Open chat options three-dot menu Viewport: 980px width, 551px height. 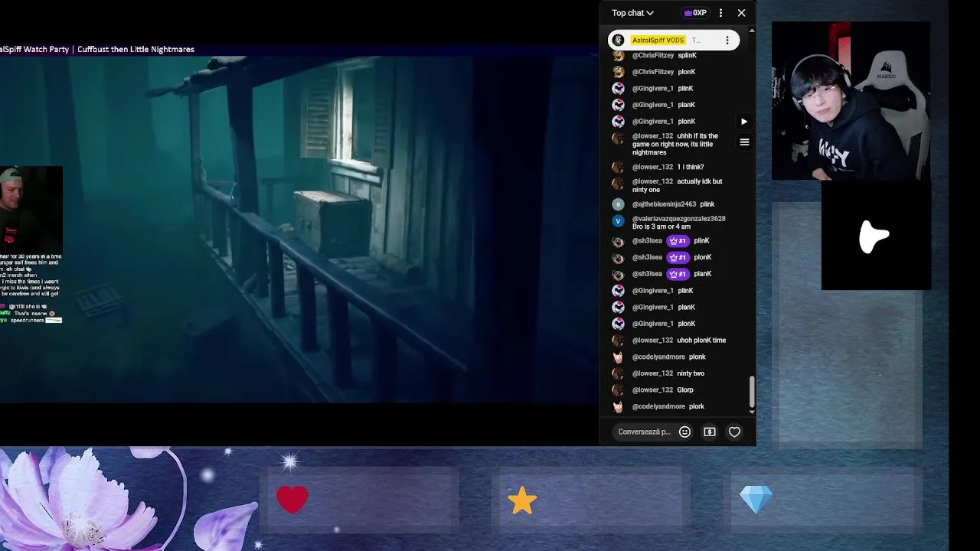click(x=720, y=13)
